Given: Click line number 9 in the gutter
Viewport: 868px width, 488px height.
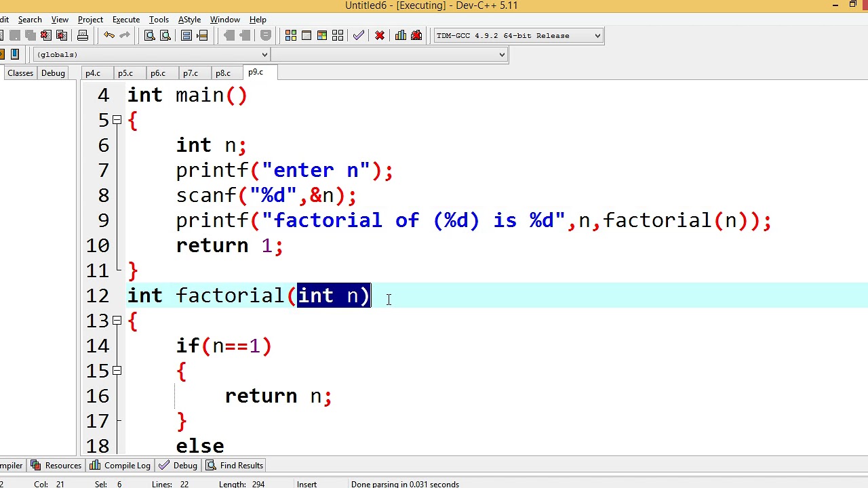Looking at the screenshot, I should 103,220.
